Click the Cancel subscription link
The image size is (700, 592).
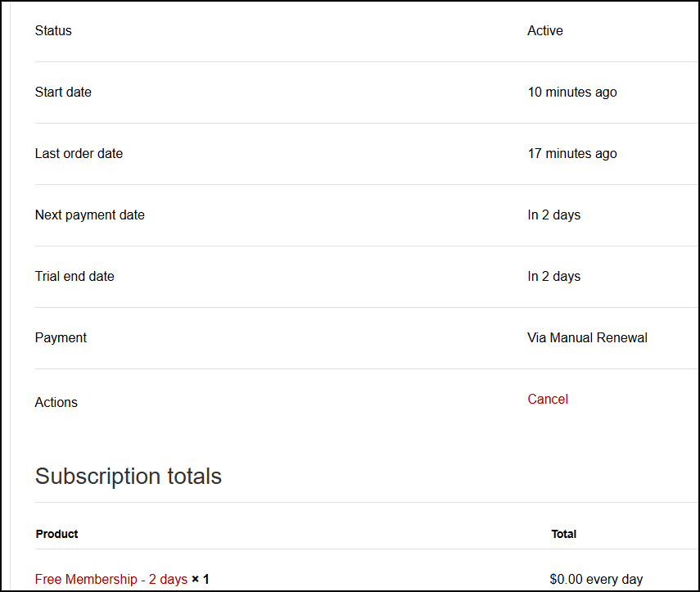coord(547,400)
